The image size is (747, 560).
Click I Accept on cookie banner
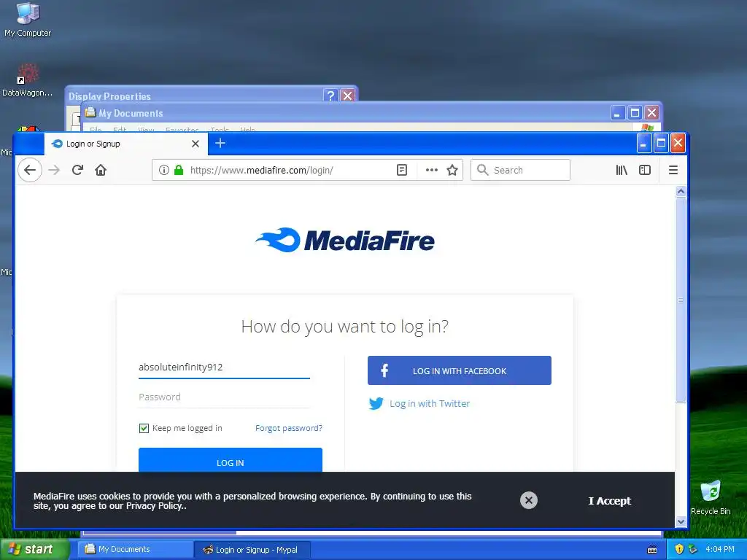tap(609, 501)
